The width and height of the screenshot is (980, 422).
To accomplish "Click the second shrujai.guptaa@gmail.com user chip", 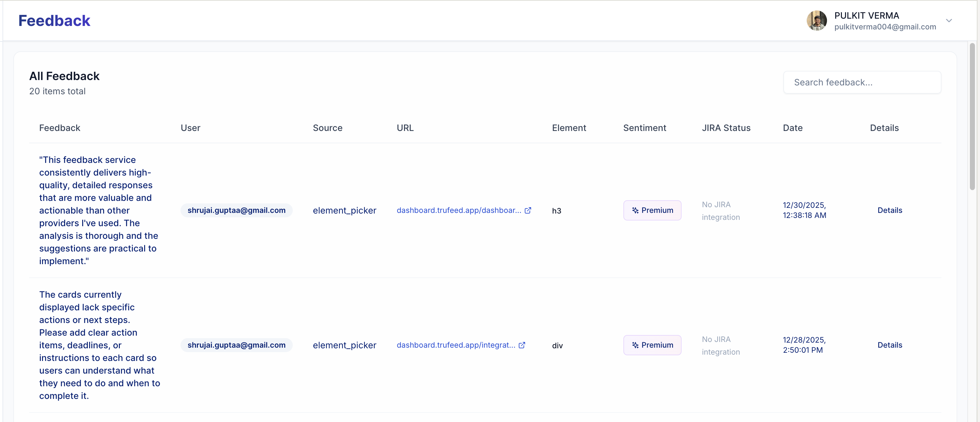I will click(236, 345).
